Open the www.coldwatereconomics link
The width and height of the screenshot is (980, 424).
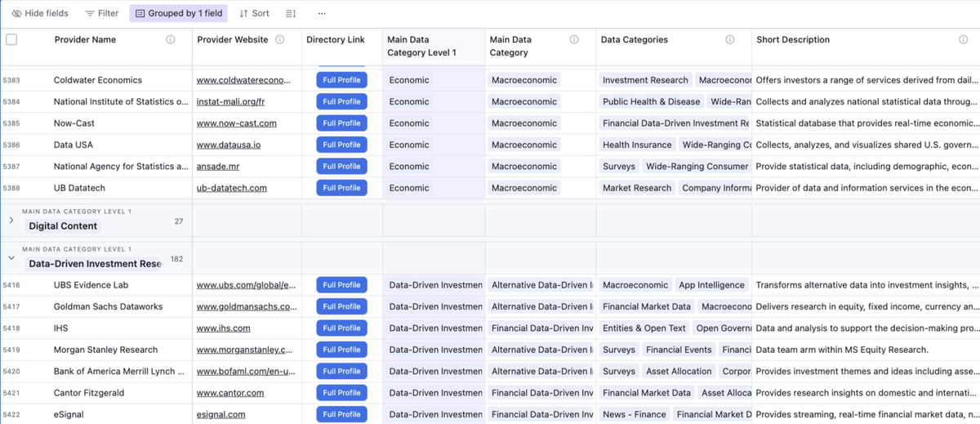(x=244, y=80)
